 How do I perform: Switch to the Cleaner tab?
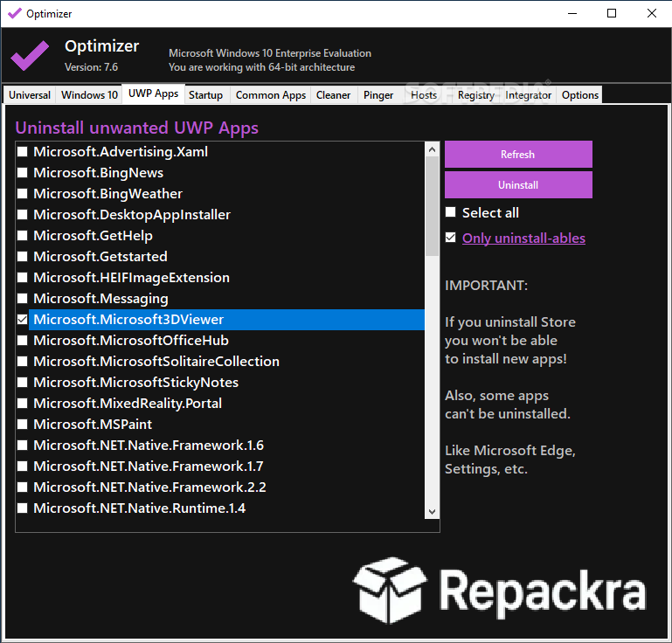click(x=333, y=94)
